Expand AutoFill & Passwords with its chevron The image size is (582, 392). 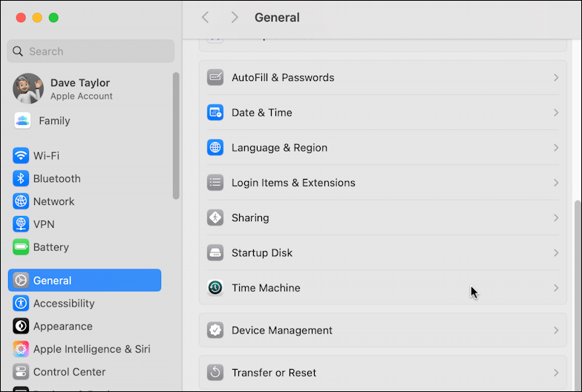[556, 77]
